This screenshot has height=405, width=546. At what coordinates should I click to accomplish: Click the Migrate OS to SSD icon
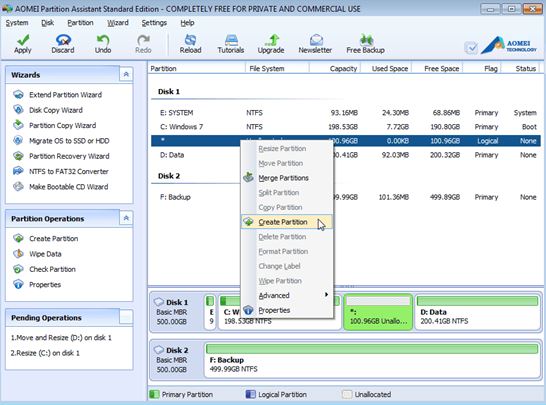coord(18,141)
